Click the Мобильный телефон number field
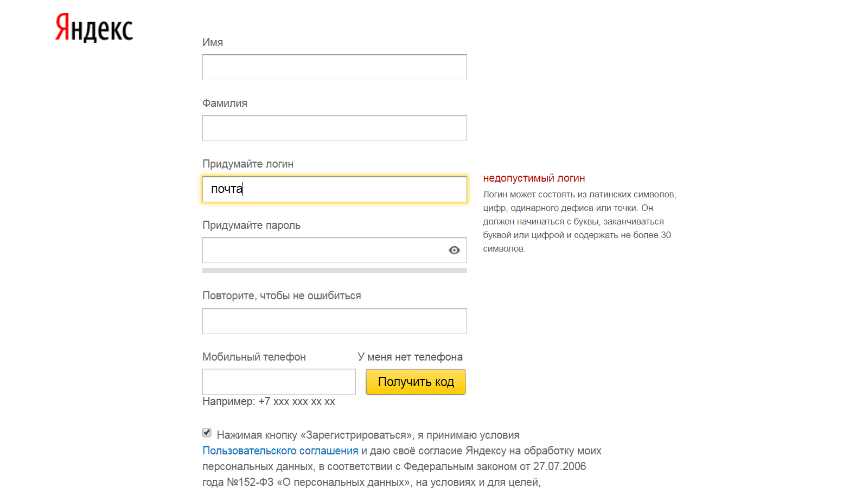Viewport: 868px width, 488px height. [x=279, y=382]
